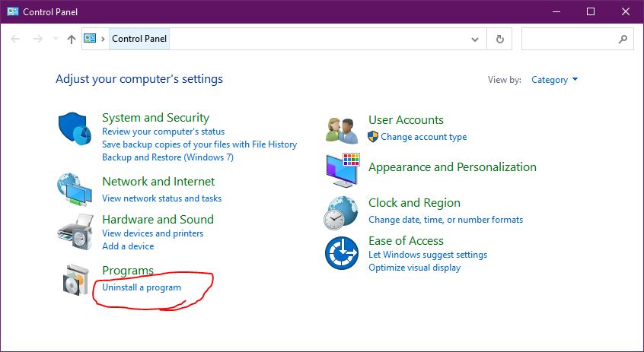644x352 pixels.
Task: Expand the View by Category dropdown
Action: tap(554, 80)
